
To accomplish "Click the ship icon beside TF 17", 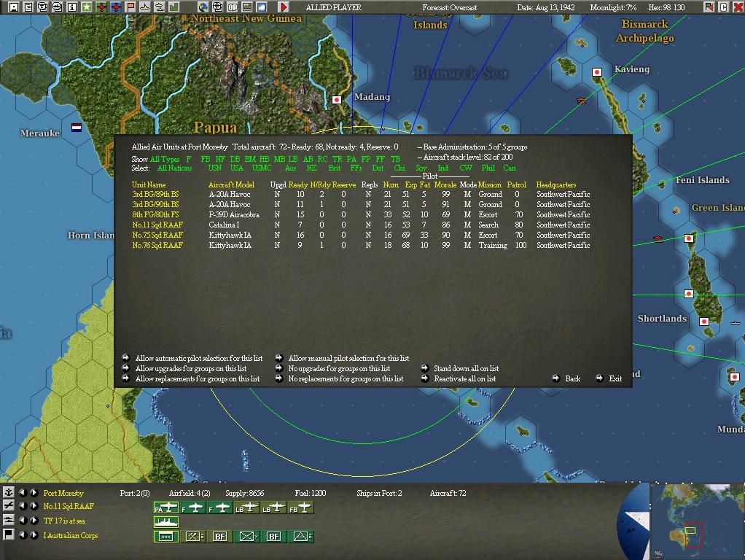I will (9, 521).
